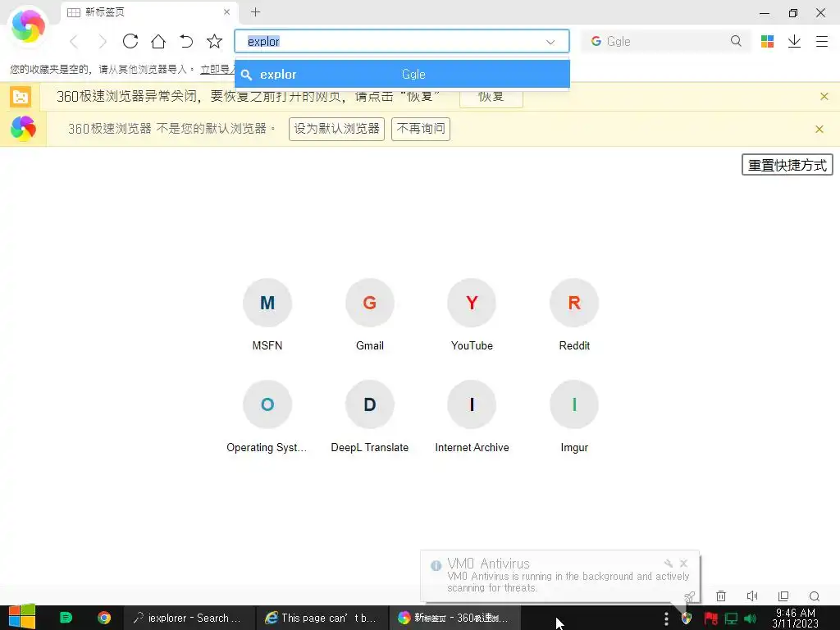Click the trash icon in bottom bar
The width and height of the screenshot is (840, 630).
(x=721, y=596)
